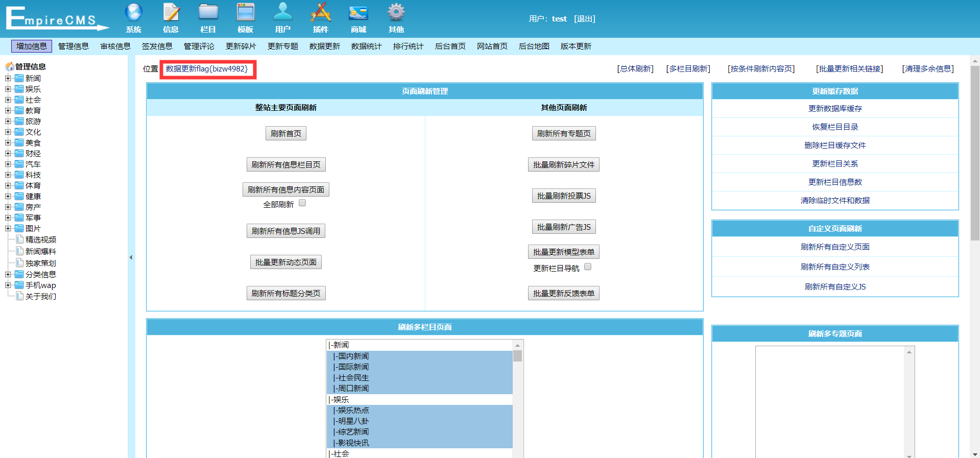
Task: Click the 新闻 folder icon in tree
Action: coord(19,78)
